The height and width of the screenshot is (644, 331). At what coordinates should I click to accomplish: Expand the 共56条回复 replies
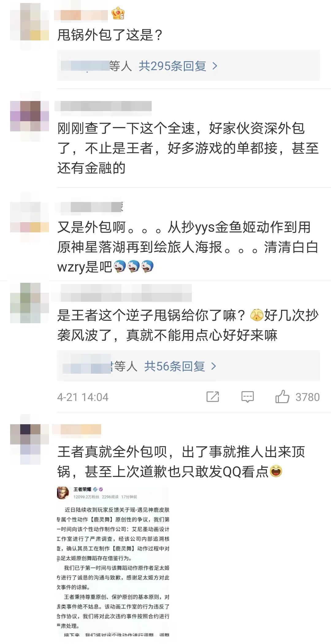point(174,366)
